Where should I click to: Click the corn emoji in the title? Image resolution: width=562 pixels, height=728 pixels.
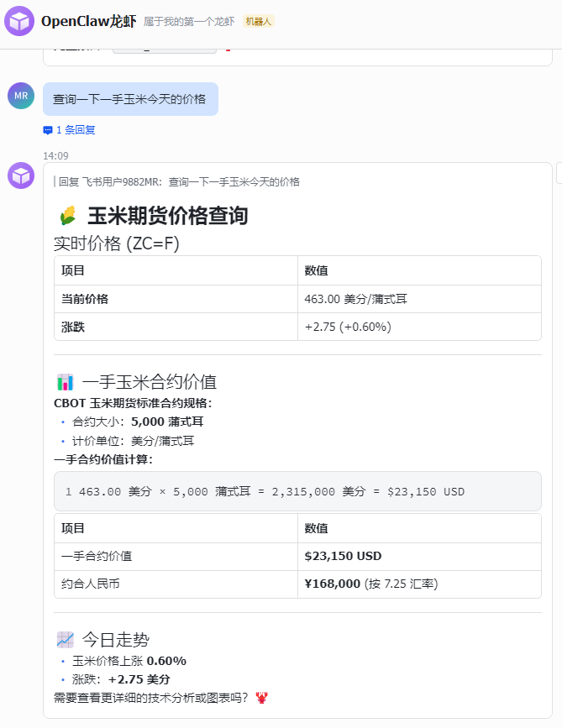click(68, 217)
